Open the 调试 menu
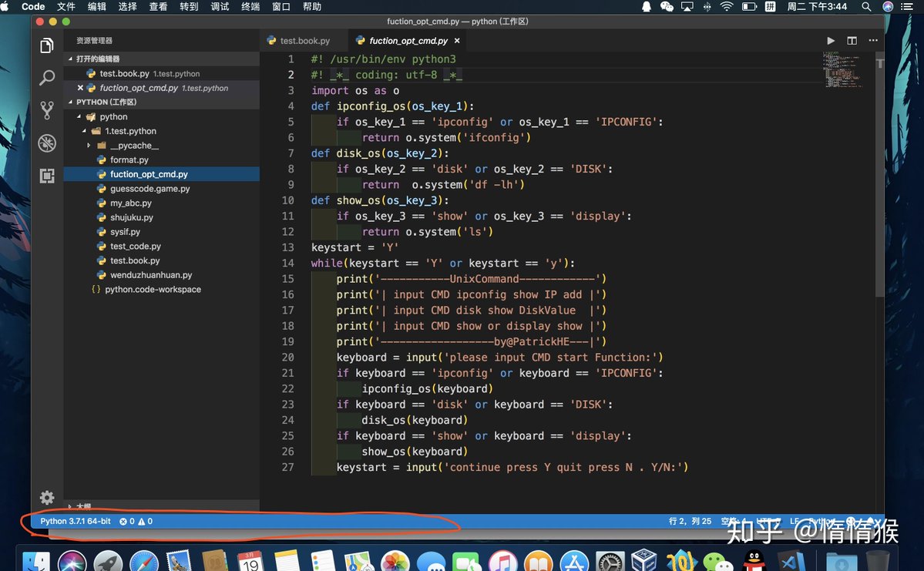 (x=219, y=6)
